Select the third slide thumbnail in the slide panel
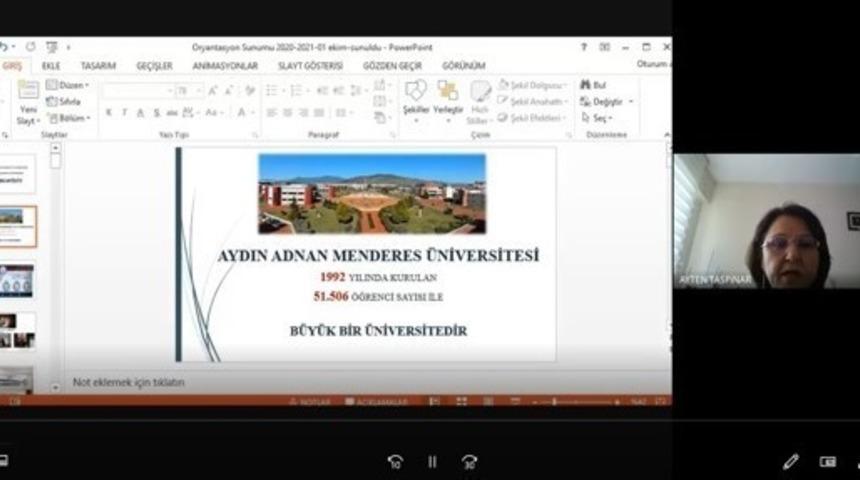Screen dimensions: 860x480 (16, 281)
